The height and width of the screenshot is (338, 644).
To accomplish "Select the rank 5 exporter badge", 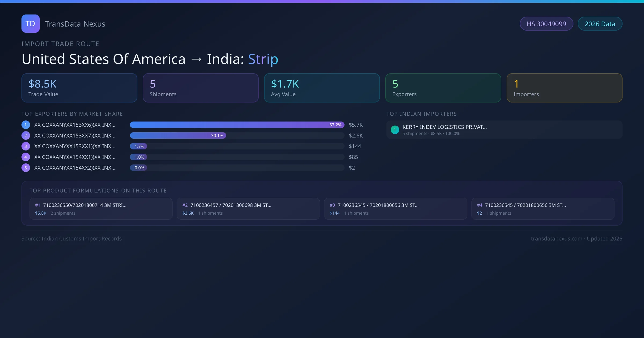I will pos(25,168).
